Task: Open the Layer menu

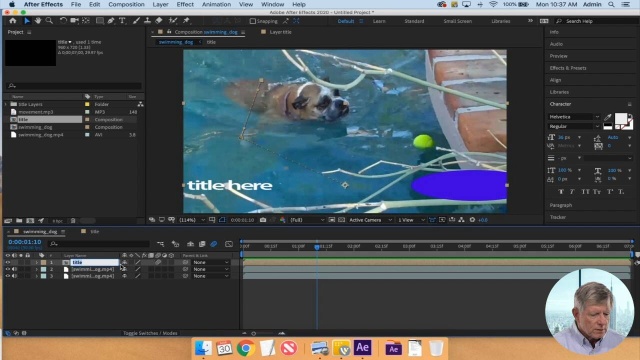Action: click(160, 4)
